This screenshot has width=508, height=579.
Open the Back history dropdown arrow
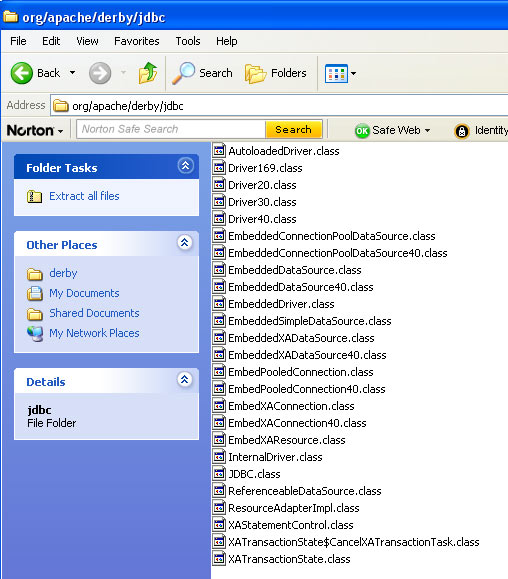coord(72,73)
